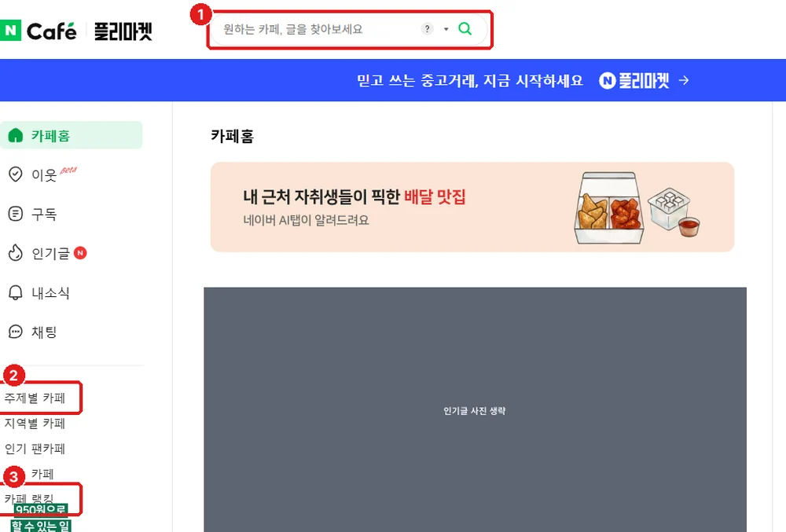Screen dimensions: 786x532
Task: Open the Café logo link
Action: (x=52, y=31)
